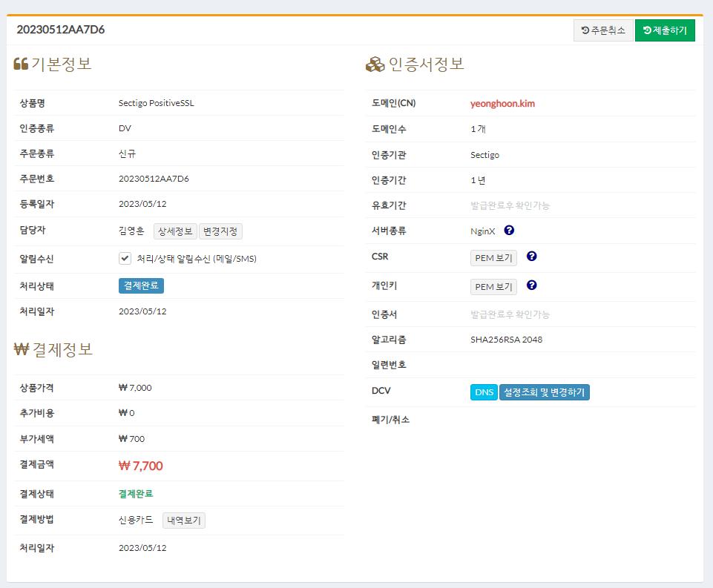
Task: Click the quote icon beside 기본정보
Action: (x=21, y=65)
